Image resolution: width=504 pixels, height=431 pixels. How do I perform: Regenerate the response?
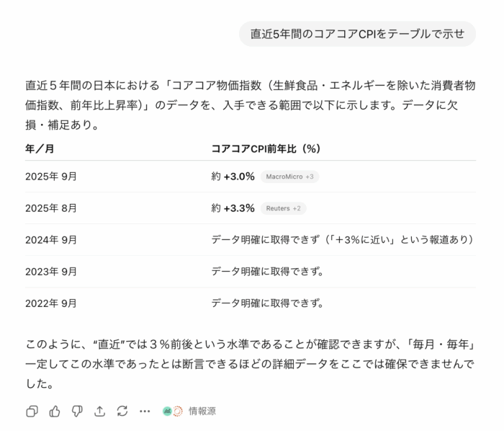tap(122, 411)
